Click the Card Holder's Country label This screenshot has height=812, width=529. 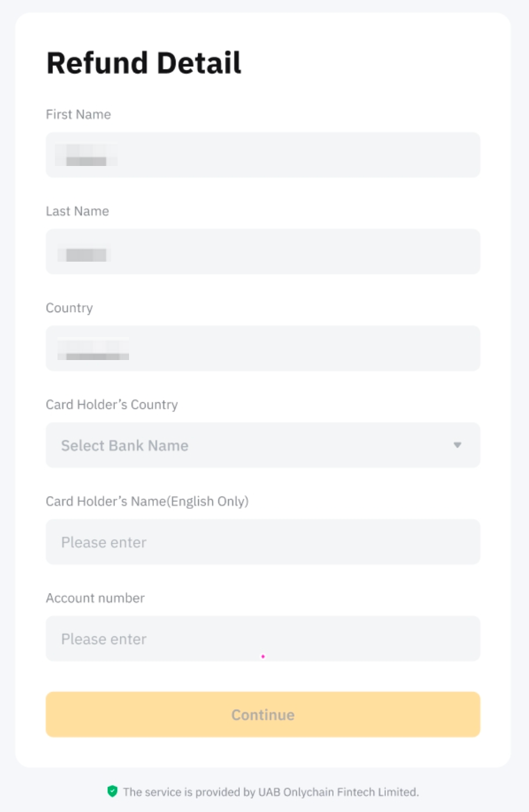[x=112, y=405]
